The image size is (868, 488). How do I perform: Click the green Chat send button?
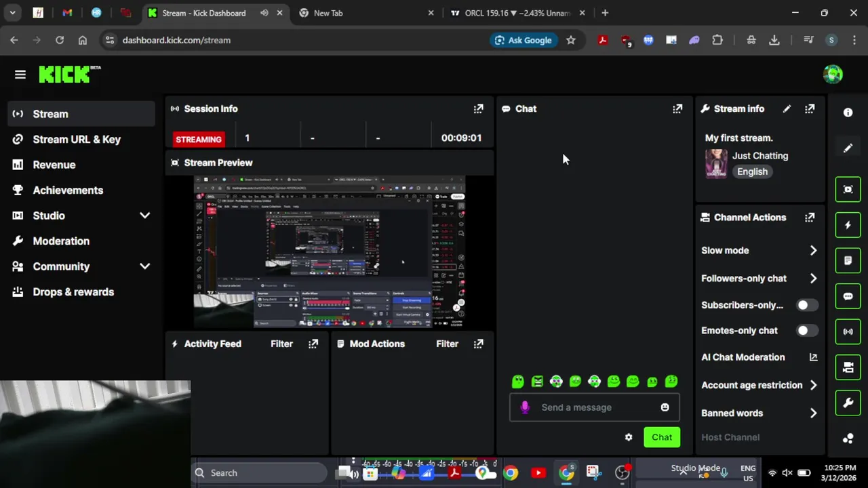point(662,437)
